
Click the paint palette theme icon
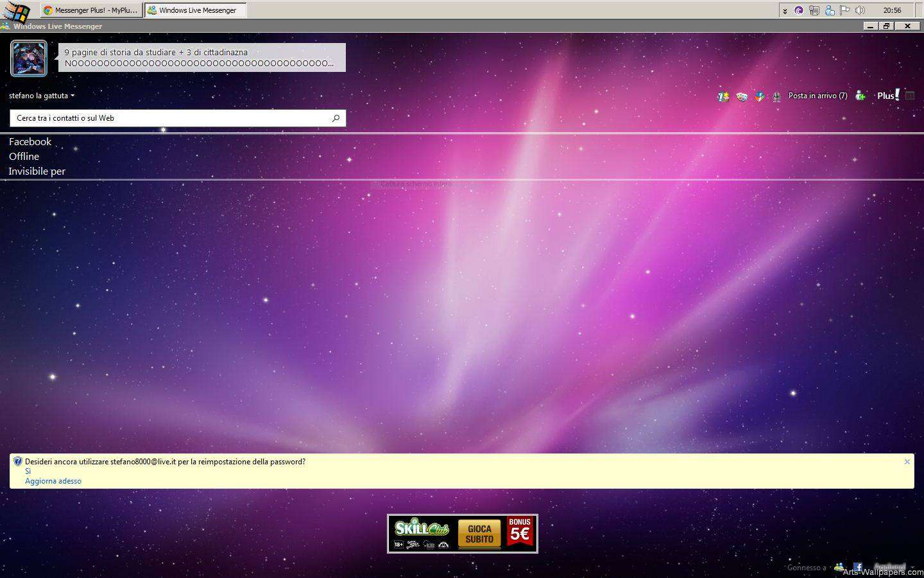742,96
